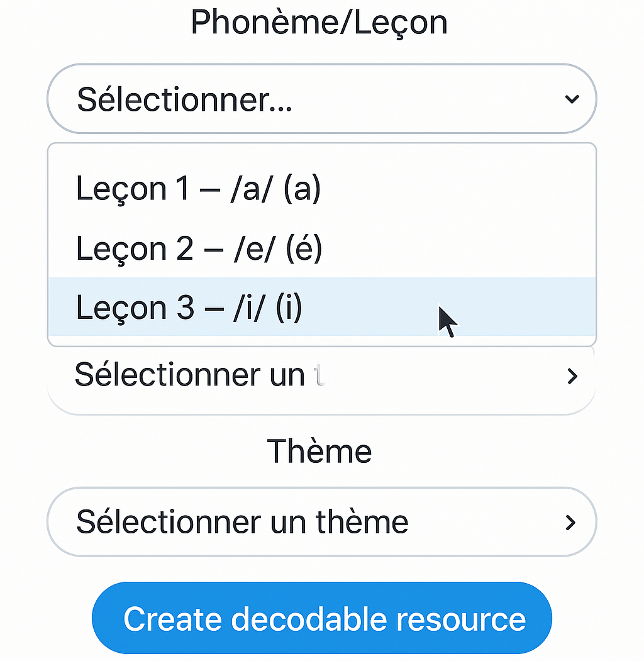This screenshot has width=644, height=661.
Task: Click the "Leçon 1" text in the list
Action: [x=131, y=188]
